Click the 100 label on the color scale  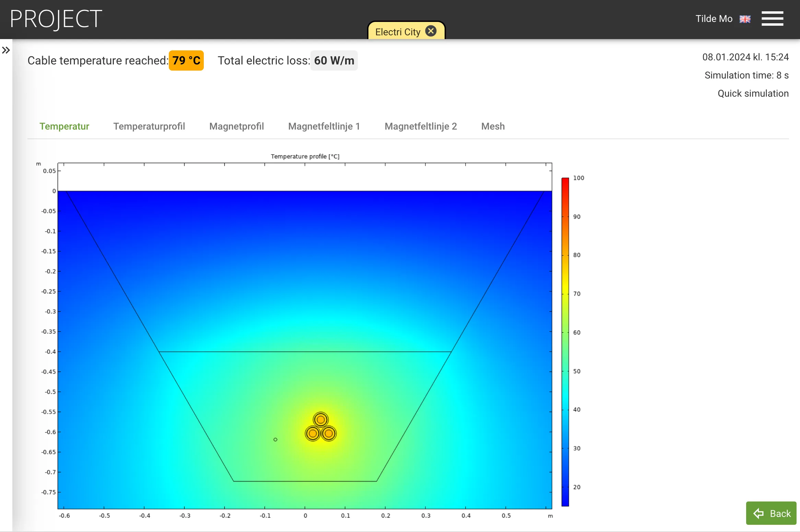(x=578, y=178)
